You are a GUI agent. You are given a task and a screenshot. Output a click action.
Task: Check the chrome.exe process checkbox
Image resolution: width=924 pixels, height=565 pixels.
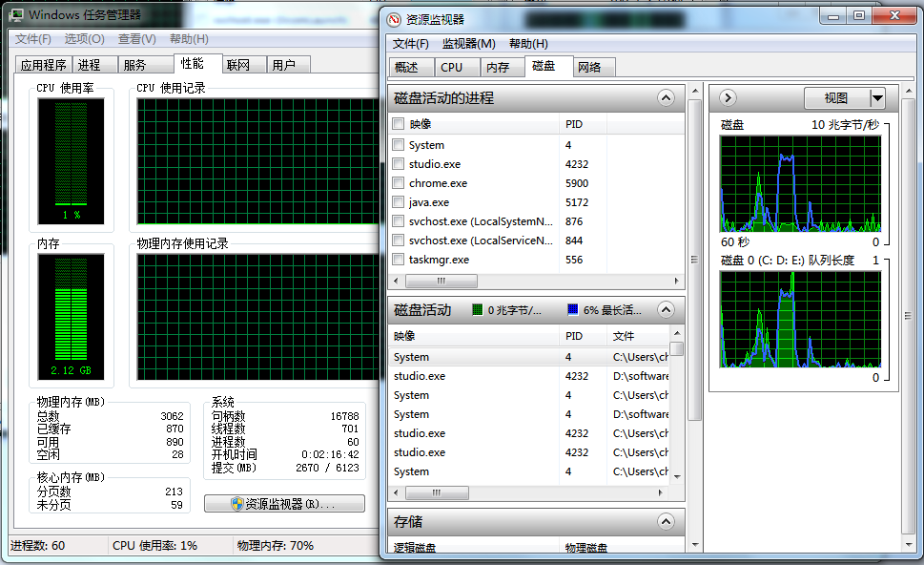399,183
